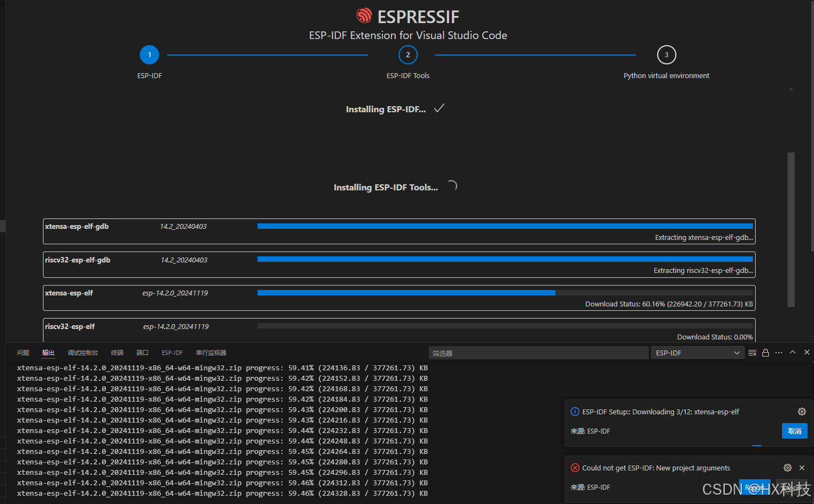This screenshot has height=504, width=814.
Task: Select the xtensa-esp-elf tool name
Action: click(69, 293)
